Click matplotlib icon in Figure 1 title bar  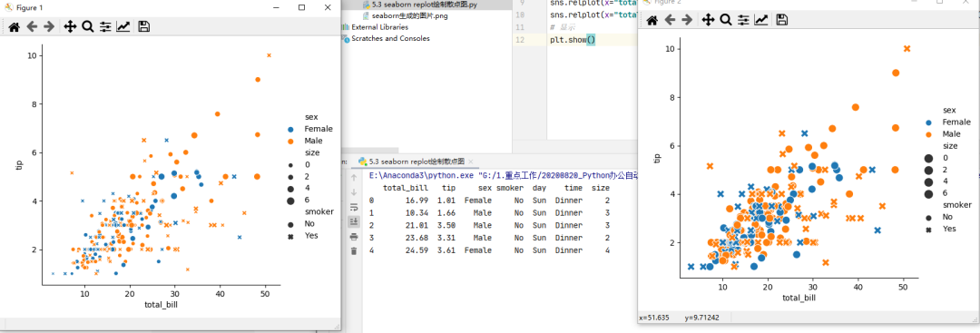click(x=9, y=7)
